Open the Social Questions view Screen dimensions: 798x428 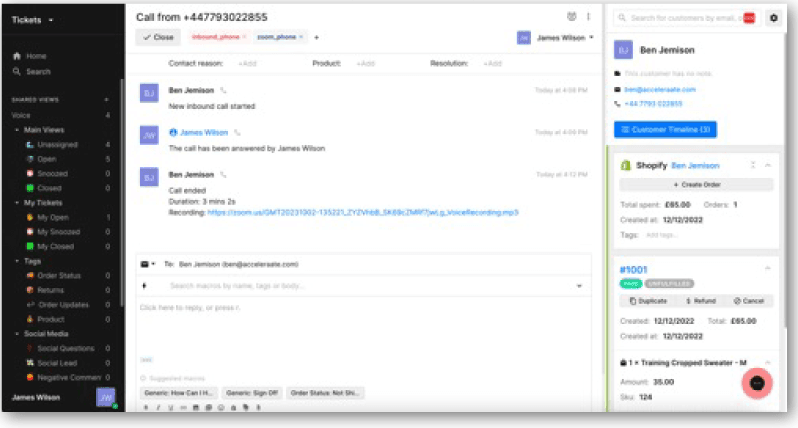(x=65, y=349)
